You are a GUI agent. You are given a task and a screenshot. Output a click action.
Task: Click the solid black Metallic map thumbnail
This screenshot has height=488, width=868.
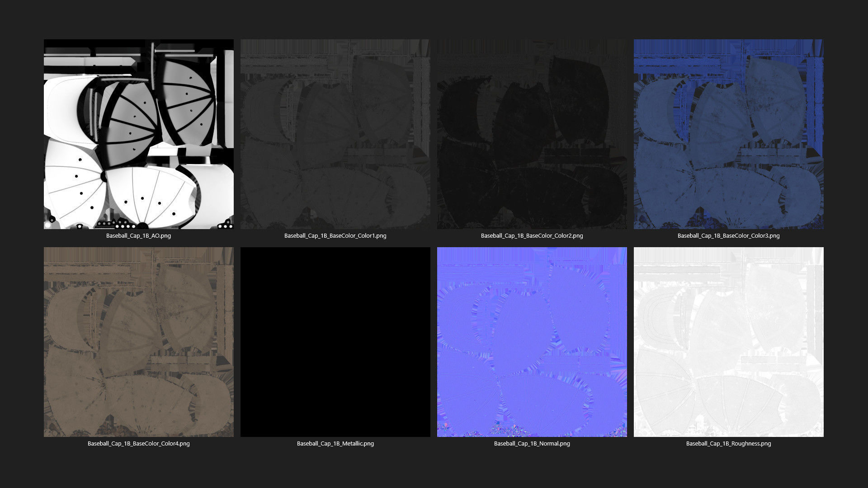(335, 342)
